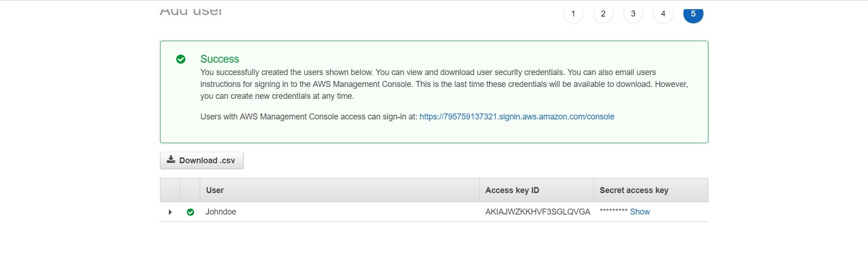868x258 pixels.
Task: Click the Add user page title
Action: (x=191, y=11)
